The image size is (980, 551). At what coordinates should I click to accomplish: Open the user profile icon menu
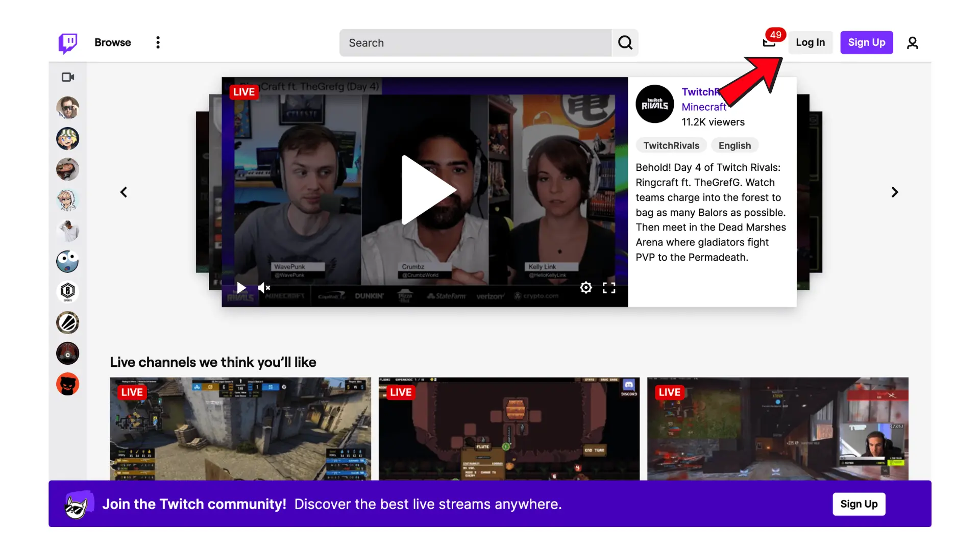pos(913,43)
